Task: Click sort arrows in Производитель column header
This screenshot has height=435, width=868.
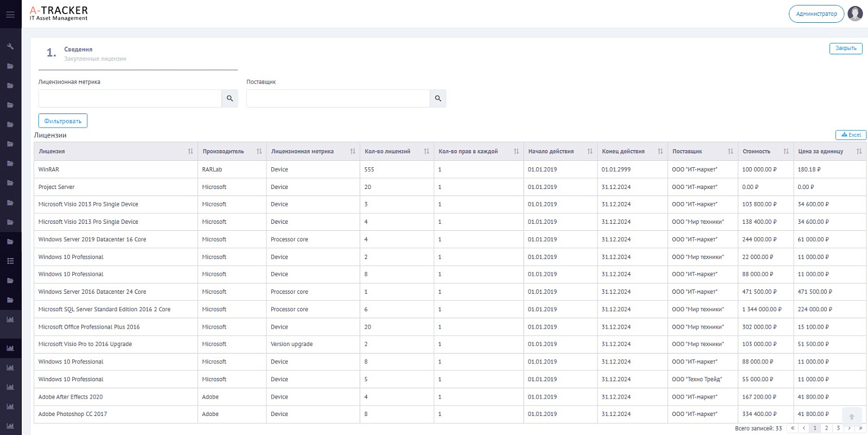Action: click(259, 152)
